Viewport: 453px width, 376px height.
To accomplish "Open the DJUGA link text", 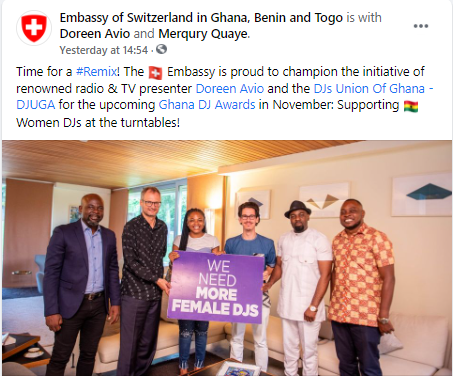I will [36, 105].
